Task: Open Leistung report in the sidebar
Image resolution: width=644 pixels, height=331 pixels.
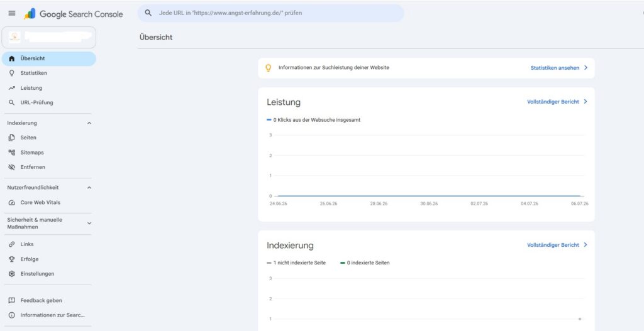Action: 49,88
